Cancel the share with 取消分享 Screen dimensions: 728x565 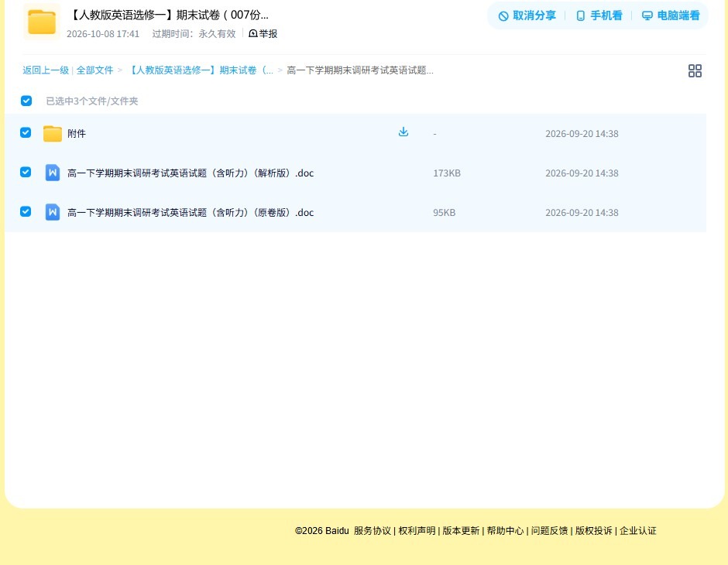click(x=527, y=15)
